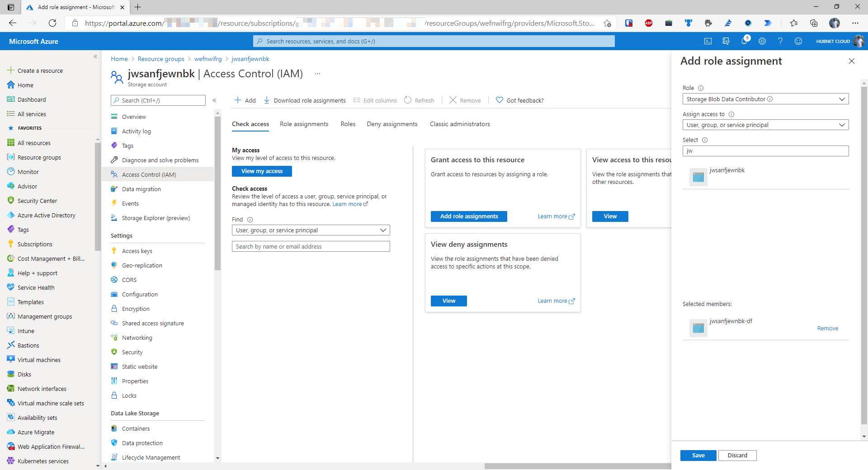The width and height of the screenshot is (868, 470).
Task: Open the help question mark icon
Action: [x=780, y=41]
